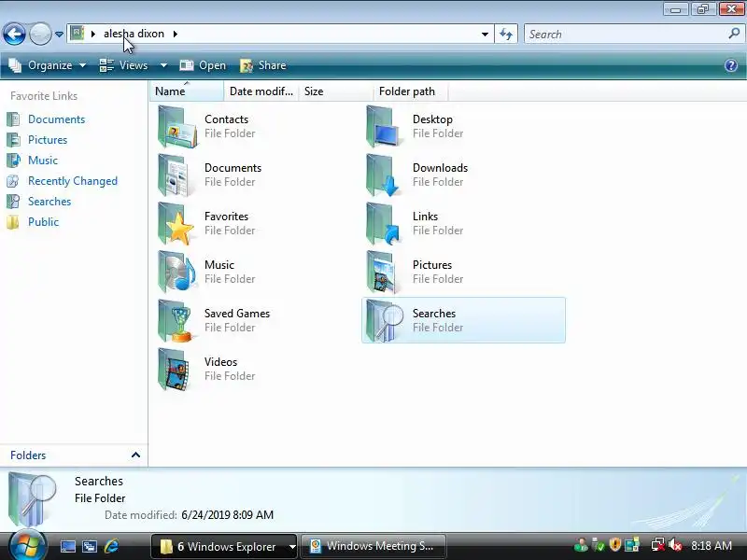Change view with the Views button
The height and width of the screenshot is (560, 747).
point(124,65)
